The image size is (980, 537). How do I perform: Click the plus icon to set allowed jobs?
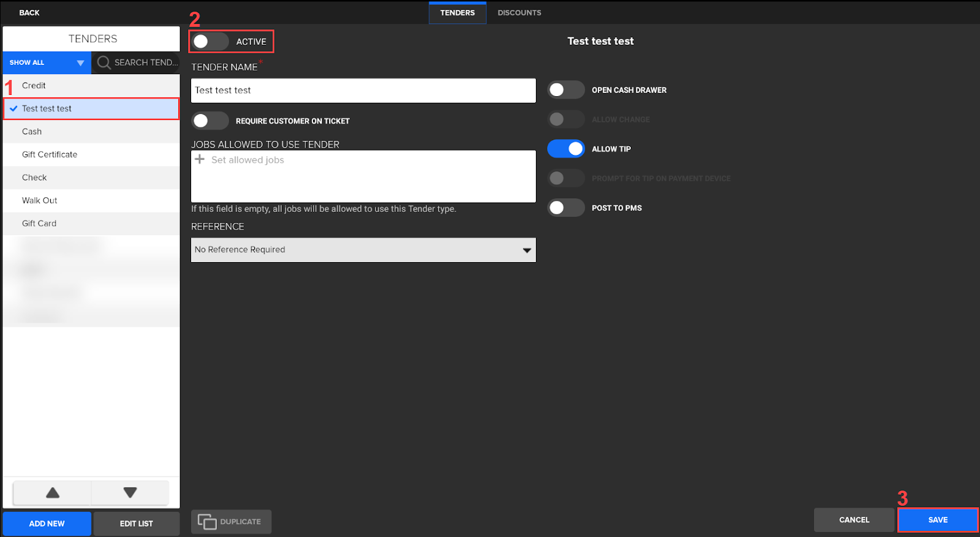[x=200, y=159]
